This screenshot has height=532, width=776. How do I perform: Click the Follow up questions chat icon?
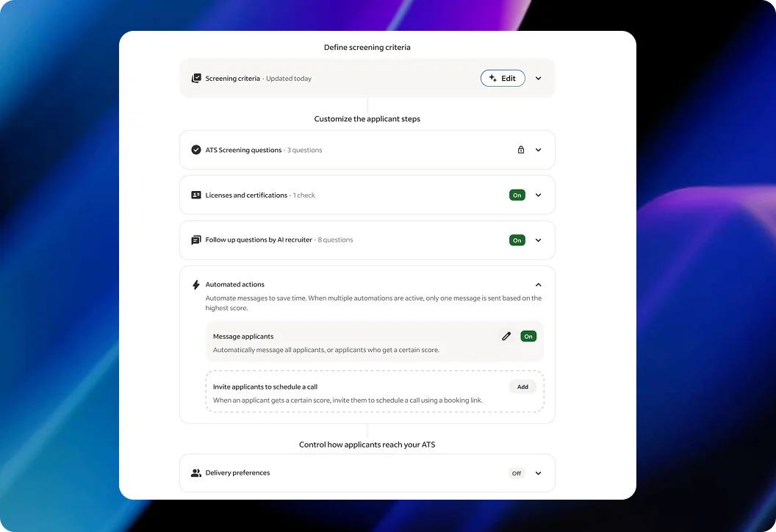pyautogui.click(x=196, y=240)
